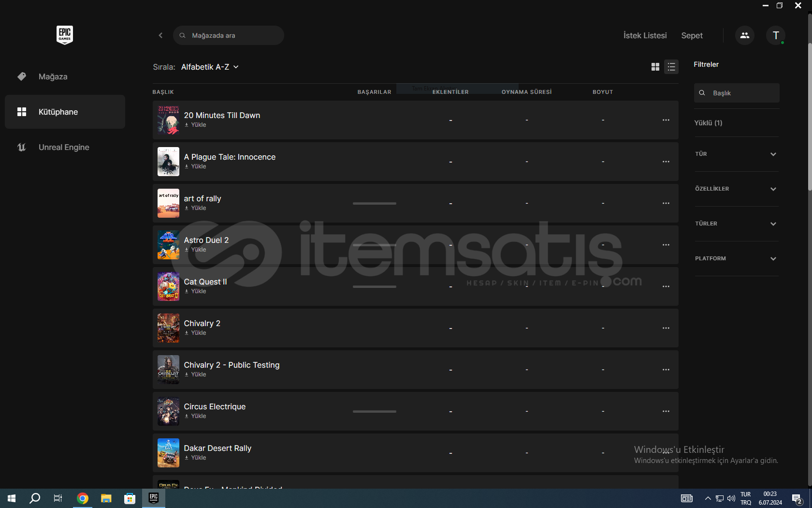
Task: Click the Mağazada ara search field
Action: (x=229, y=35)
